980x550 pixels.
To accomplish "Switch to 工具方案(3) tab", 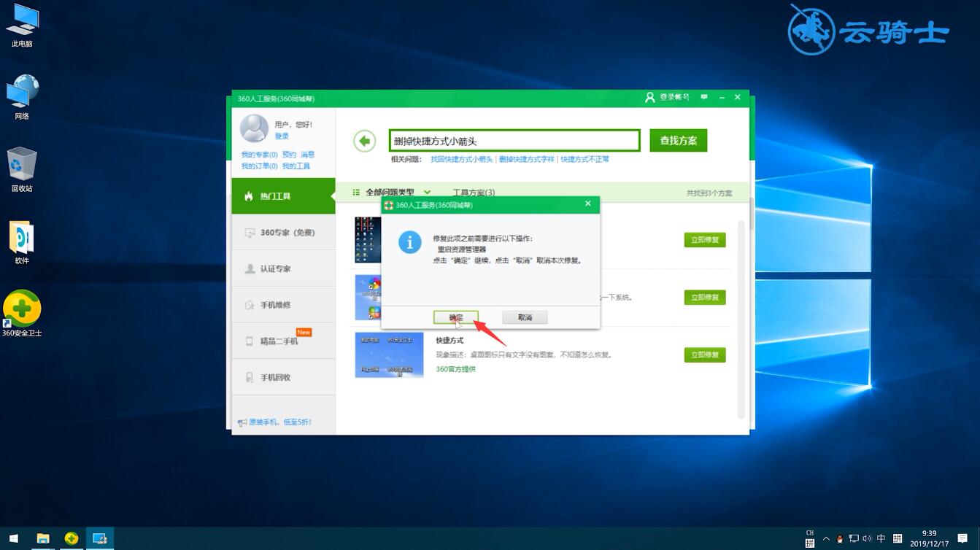I will coord(474,193).
